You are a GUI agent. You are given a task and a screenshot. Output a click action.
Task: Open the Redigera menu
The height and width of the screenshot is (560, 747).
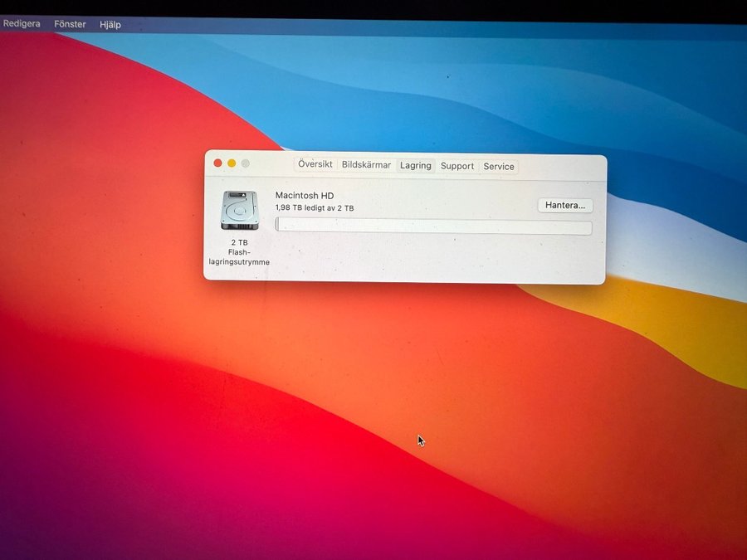point(22,24)
